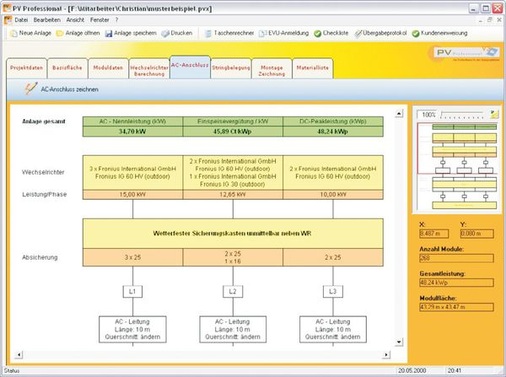
Task: Click the 10,00 kW phase power cell
Action: point(333,195)
